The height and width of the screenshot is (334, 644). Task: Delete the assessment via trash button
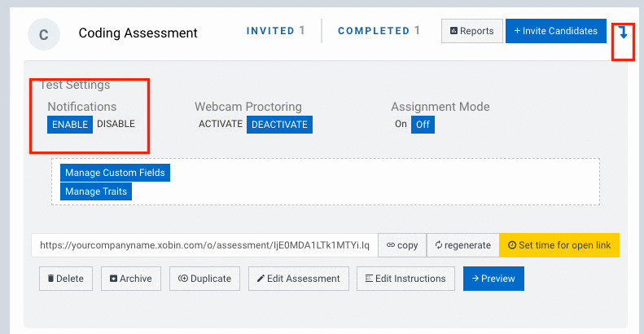pyautogui.click(x=66, y=279)
